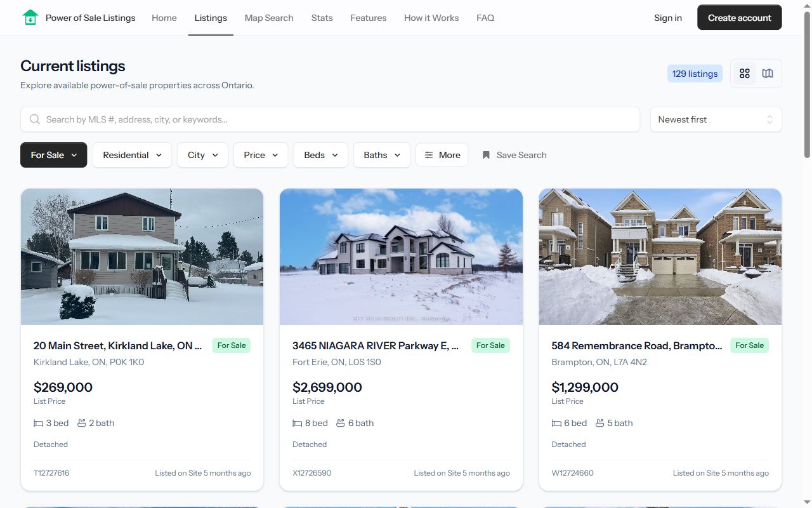Screen dimensions: 812x508
Task: Open the Beds filter dropdown
Action: [x=320, y=155]
